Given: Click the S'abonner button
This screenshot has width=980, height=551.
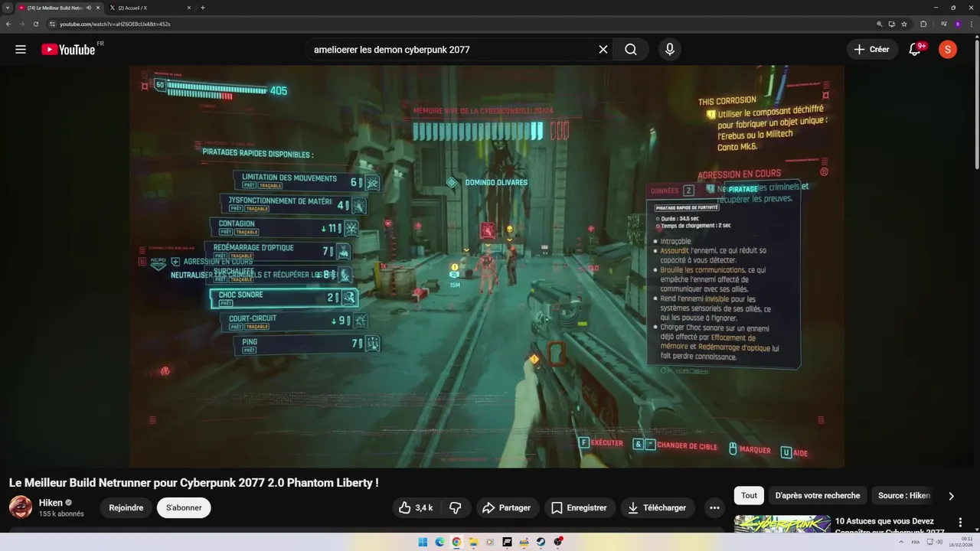Looking at the screenshot, I should tap(184, 507).
